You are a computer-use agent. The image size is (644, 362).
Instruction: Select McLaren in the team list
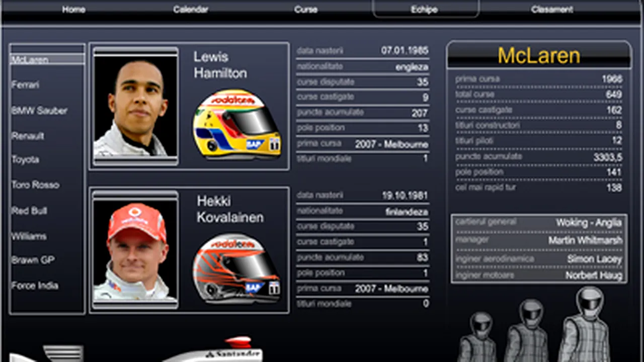coord(47,59)
